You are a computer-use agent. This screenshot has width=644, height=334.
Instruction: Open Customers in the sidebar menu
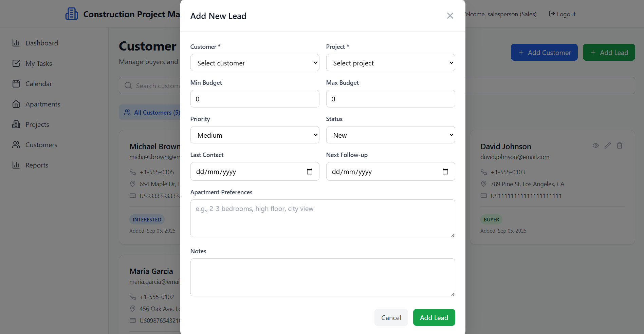(x=41, y=145)
